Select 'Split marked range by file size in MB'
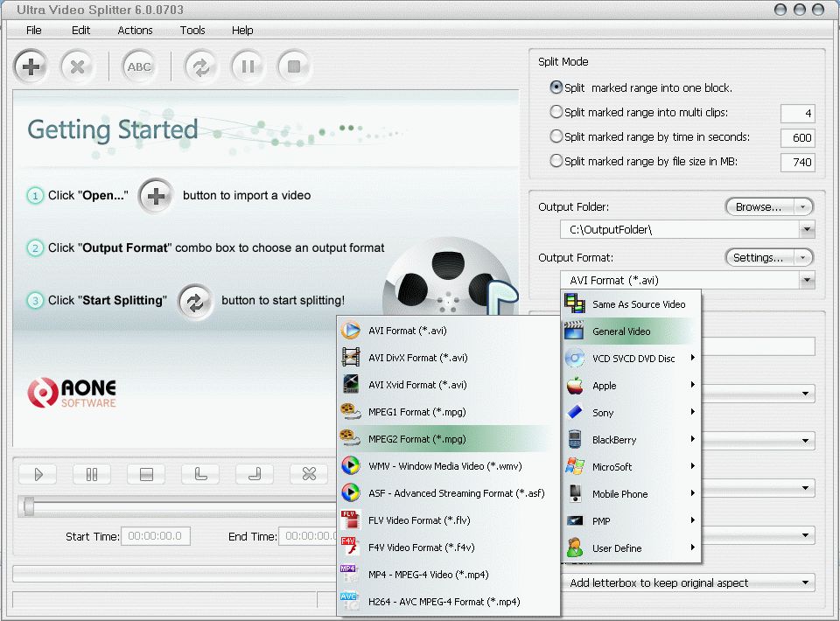Viewport: 840px width, 621px height. (x=556, y=161)
